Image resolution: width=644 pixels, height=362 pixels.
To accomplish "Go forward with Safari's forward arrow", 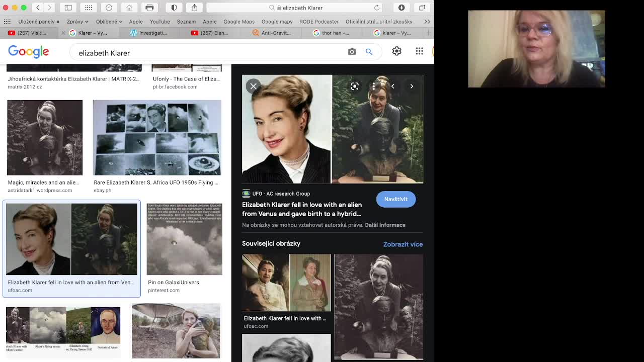I will point(49,8).
